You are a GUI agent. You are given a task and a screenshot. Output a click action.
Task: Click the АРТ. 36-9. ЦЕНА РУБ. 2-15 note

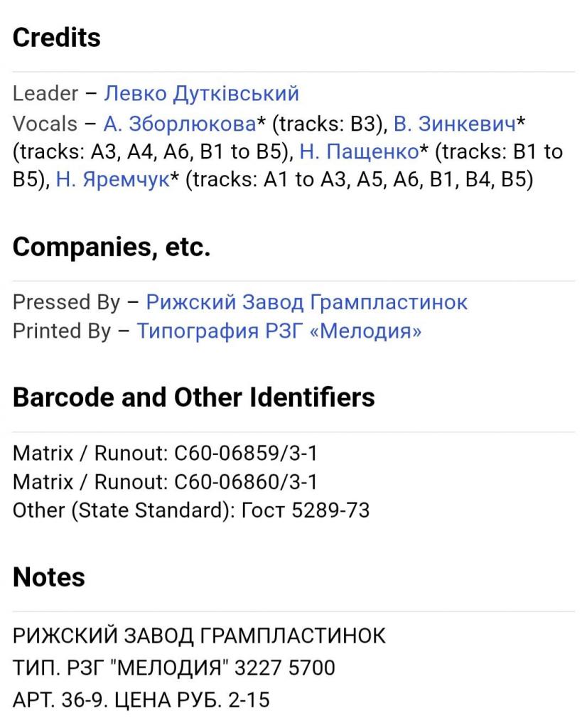(141, 700)
